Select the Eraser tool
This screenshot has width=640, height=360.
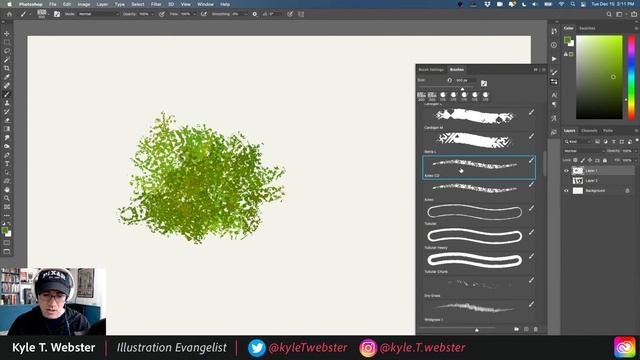(x=7, y=120)
